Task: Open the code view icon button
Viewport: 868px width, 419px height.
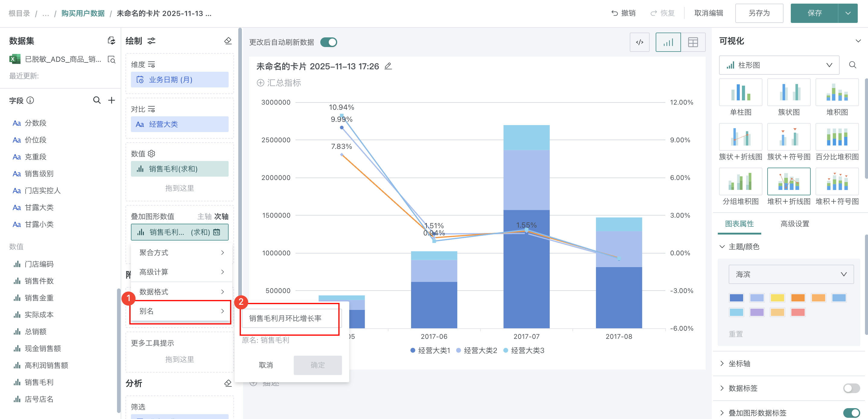Action: pyautogui.click(x=639, y=42)
